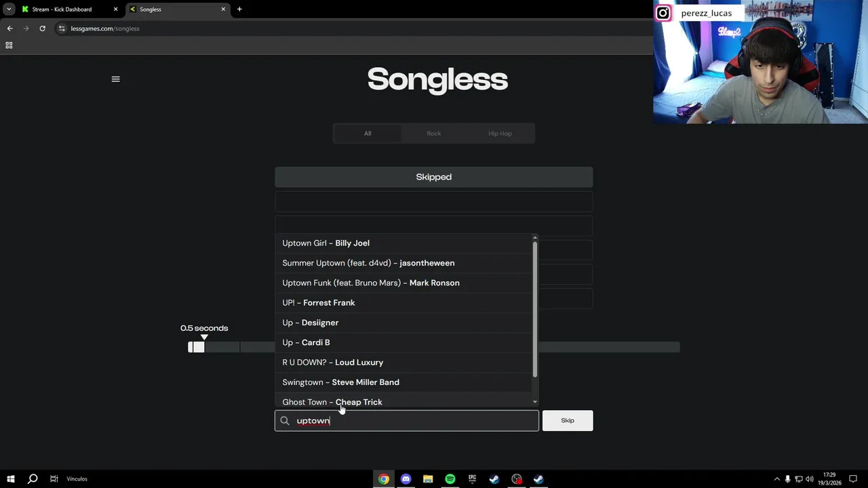The width and height of the screenshot is (868, 488).
Task: Open Vínculos taskbar toolbar
Action: pyautogui.click(x=77, y=479)
